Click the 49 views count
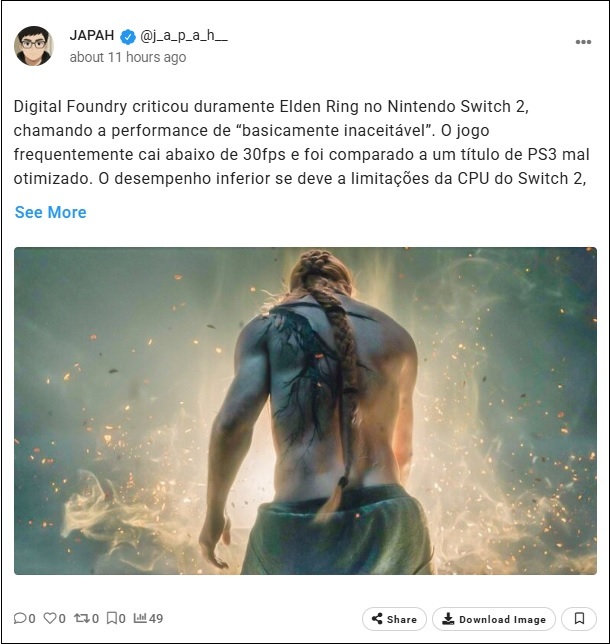610x644 pixels. [x=156, y=618]
